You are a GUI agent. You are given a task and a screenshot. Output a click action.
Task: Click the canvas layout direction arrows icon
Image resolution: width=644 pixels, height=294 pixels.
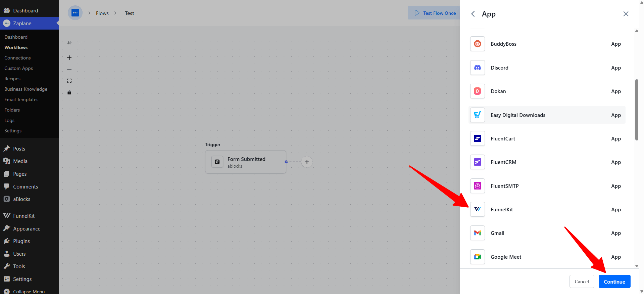69,43
